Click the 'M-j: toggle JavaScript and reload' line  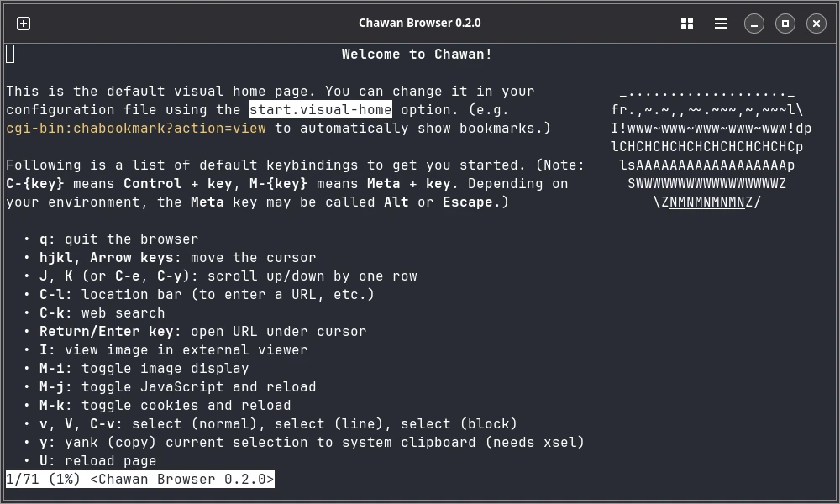point(178,386)
